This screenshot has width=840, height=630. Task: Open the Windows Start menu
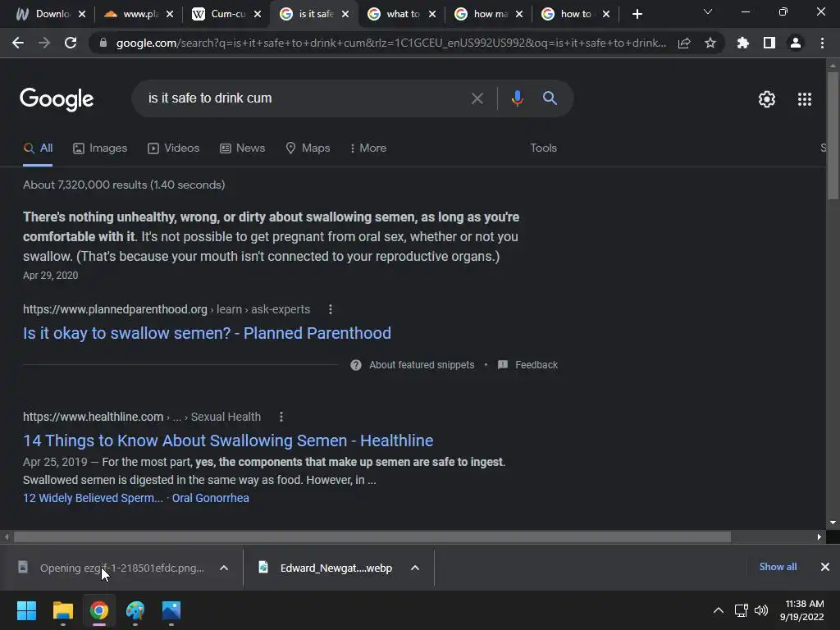coord(26,610)
